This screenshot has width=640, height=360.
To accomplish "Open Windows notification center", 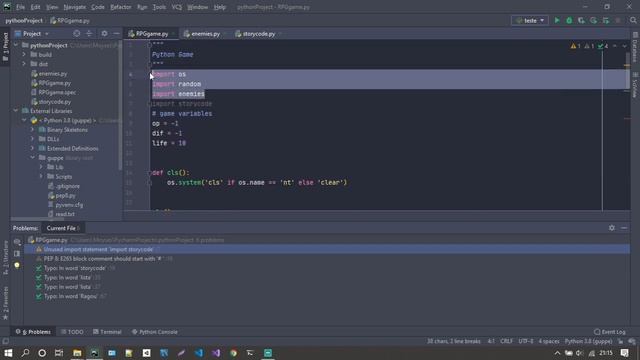I will tap(624, 353).
